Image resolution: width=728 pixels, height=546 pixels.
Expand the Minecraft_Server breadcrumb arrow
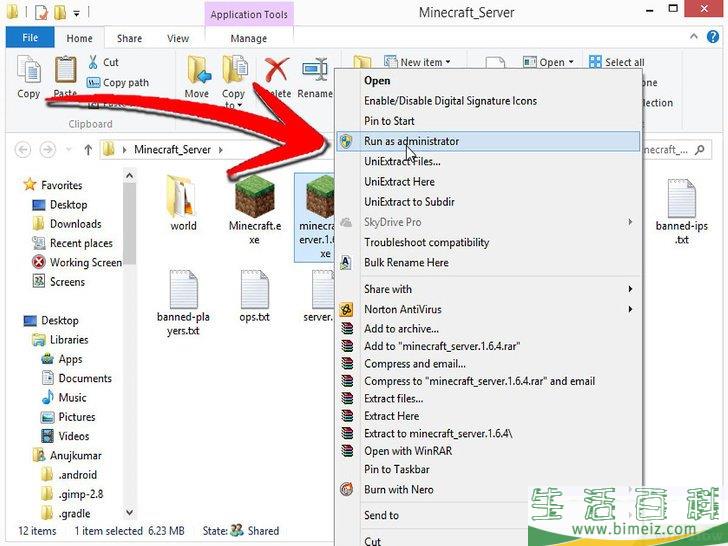[x=221, y=150]
